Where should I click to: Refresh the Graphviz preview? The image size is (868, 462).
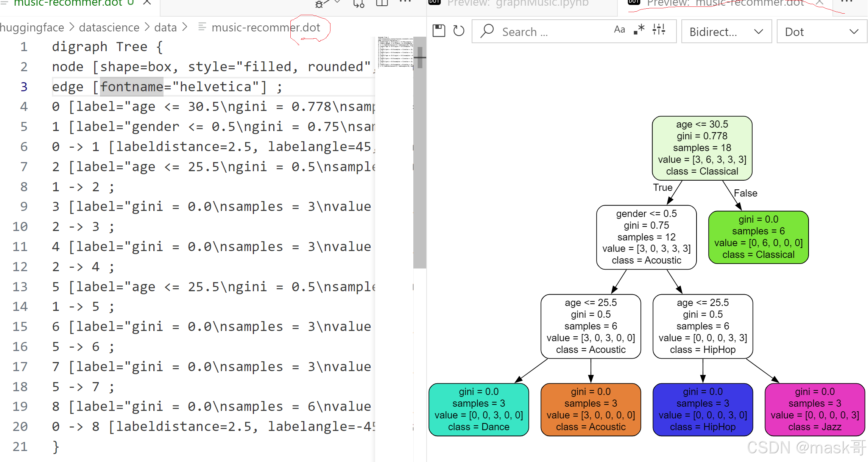click(x=459, y=31)
